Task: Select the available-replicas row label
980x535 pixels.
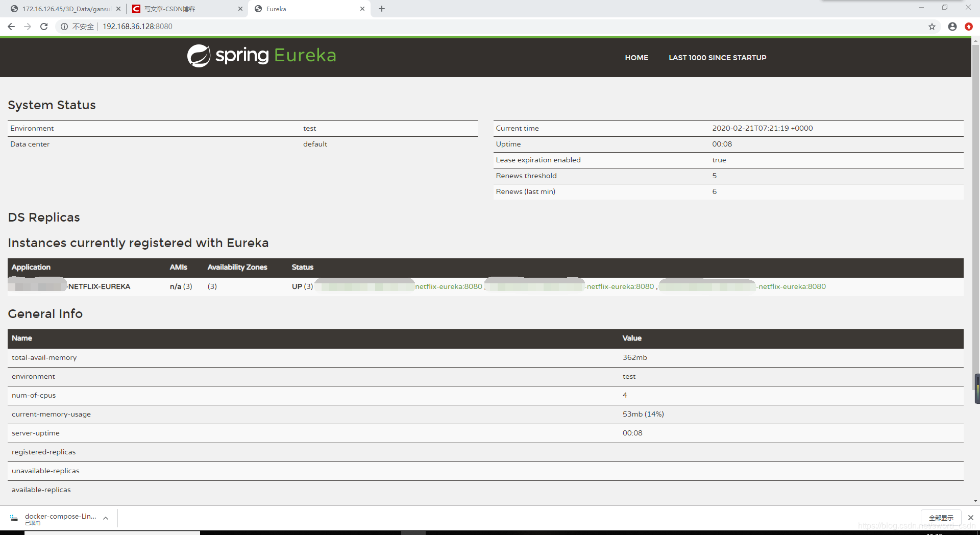Action: [41, 490]
